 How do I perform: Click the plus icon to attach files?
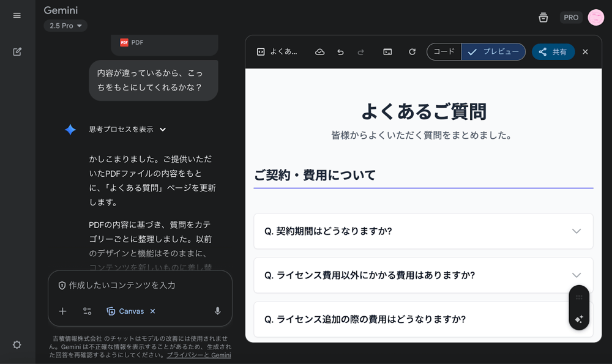pyautogui.click(x=62, y=311)
